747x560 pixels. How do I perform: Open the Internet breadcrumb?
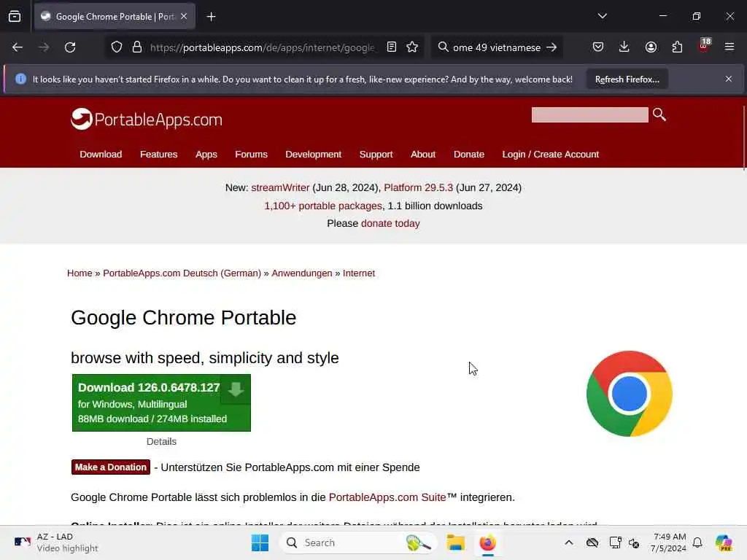[359, 273]
